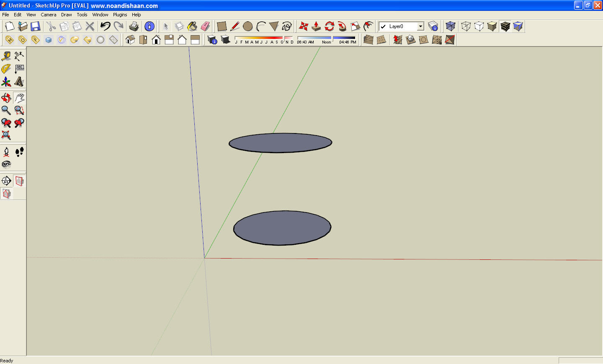
Task: Toggle X-Ray face style mode
Action: click(x=451, y=26)
